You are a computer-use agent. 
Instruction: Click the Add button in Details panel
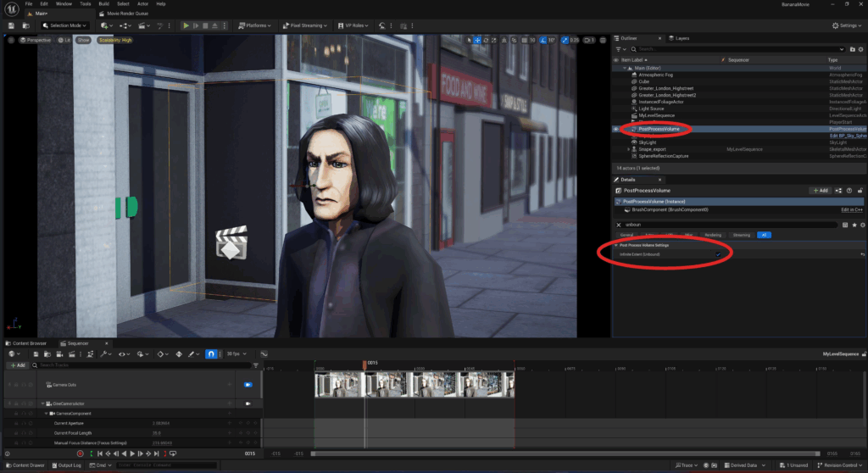click(x=820, y=191)
